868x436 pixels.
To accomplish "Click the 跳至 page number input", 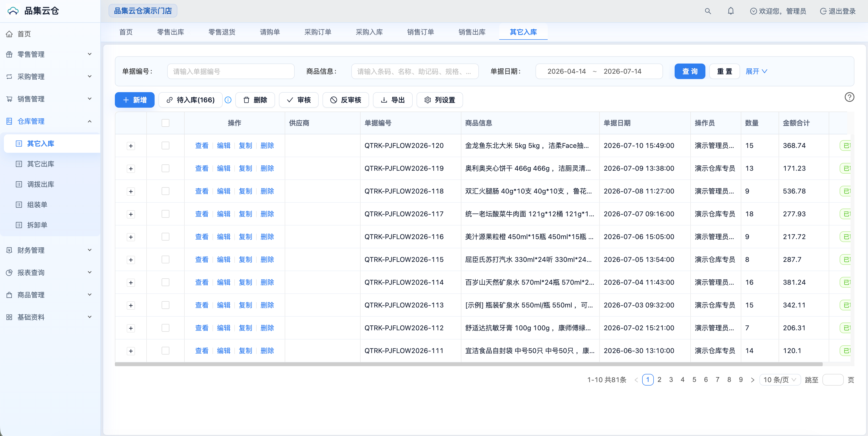I will [833, 380].
